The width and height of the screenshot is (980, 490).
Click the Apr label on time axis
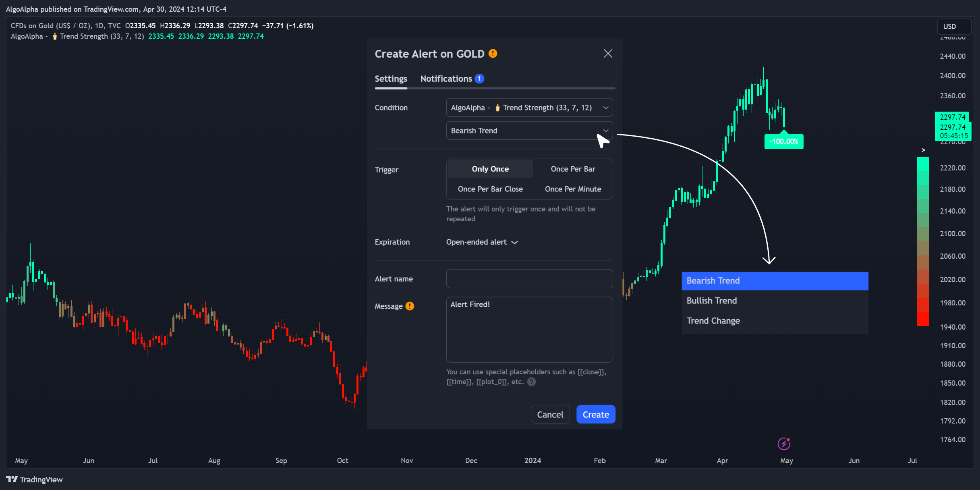click(x=722, y=461)
